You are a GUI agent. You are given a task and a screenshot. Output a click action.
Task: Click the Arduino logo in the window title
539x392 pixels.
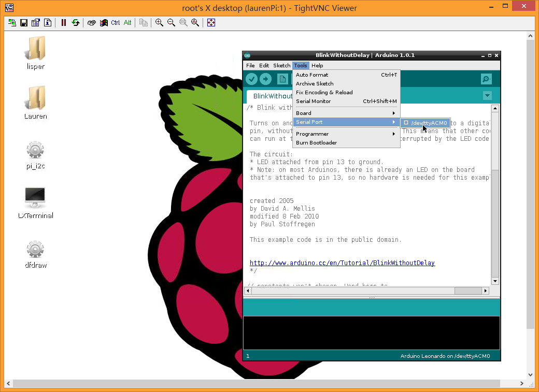click(x=247, y=55)
